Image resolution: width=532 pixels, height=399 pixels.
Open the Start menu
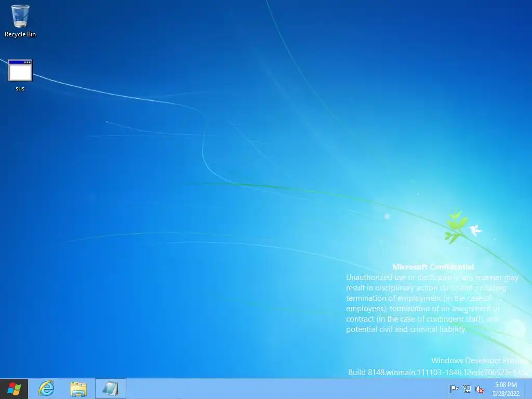click(14, 389)
